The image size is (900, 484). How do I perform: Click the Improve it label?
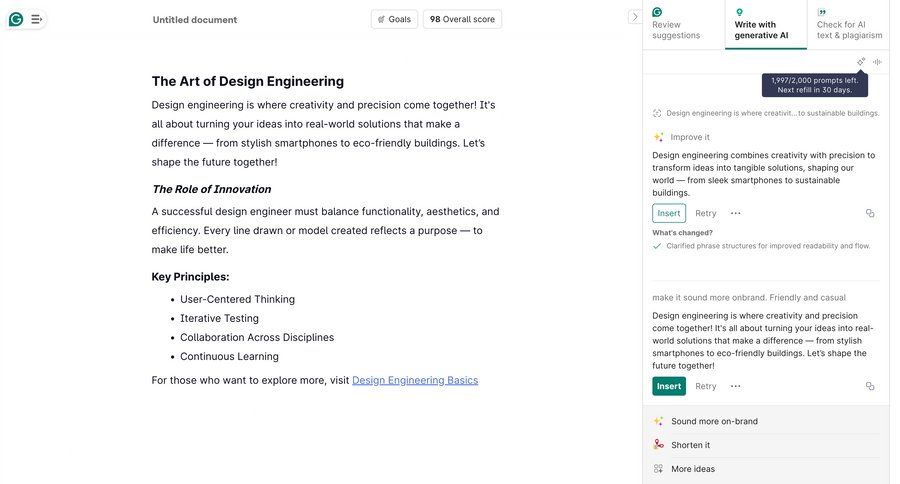coord(690,137)
